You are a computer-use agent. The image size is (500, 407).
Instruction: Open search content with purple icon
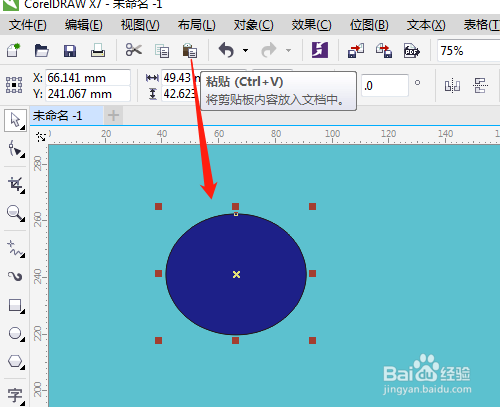click(x=320, y=50)
